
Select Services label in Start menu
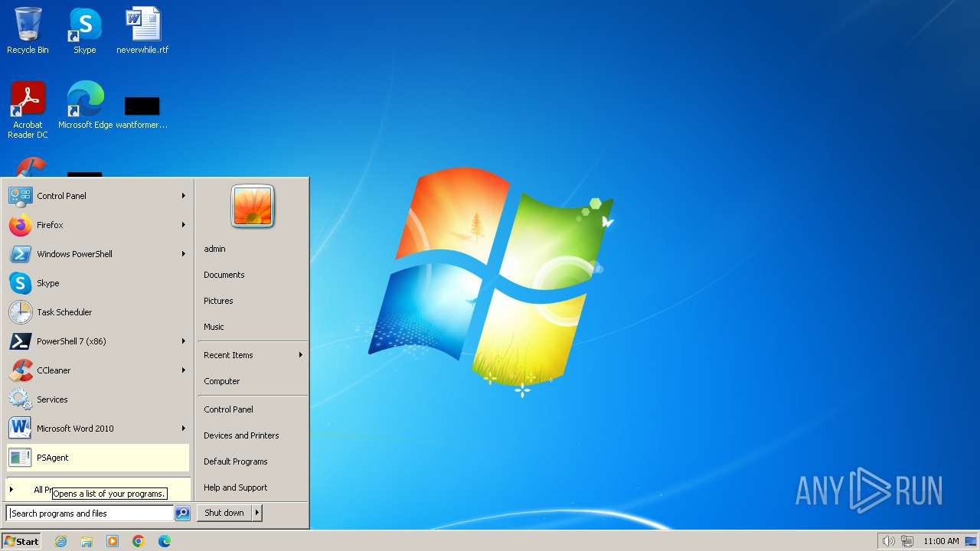click(52, 399)
